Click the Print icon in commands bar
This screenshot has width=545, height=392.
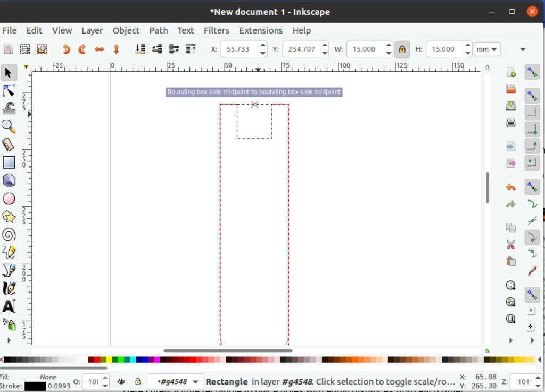click(510, 122)
